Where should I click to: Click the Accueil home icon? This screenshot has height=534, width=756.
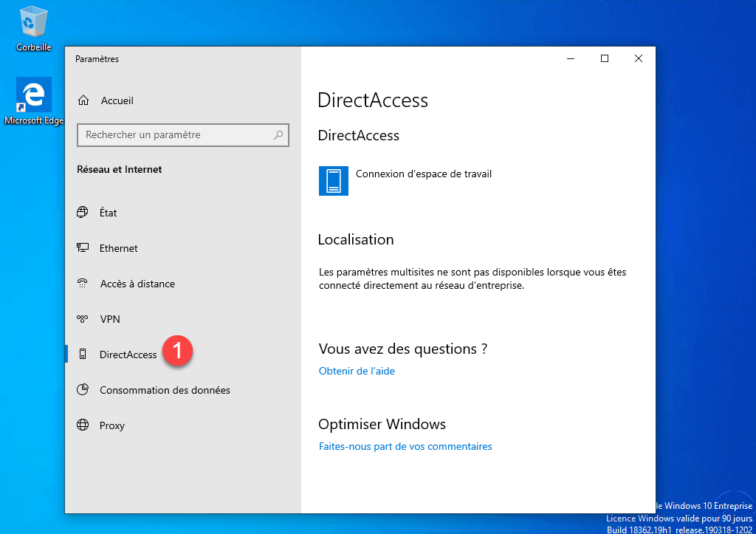tap(83, 100)
